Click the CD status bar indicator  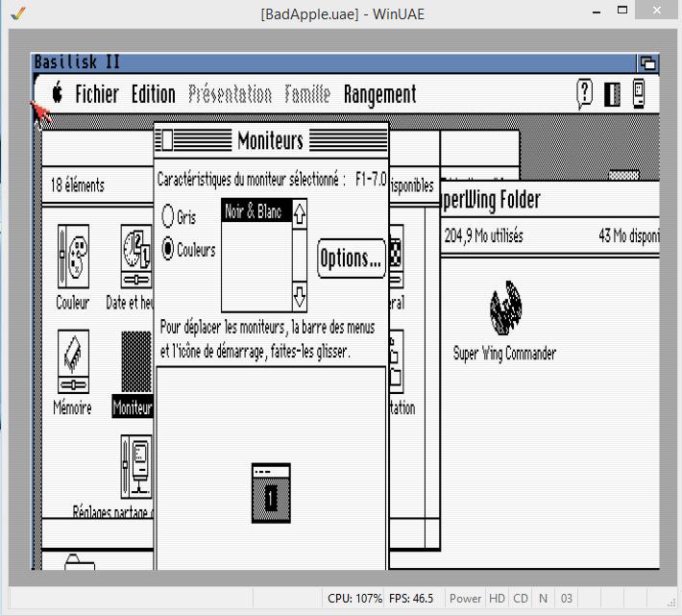tap(521, 599)
